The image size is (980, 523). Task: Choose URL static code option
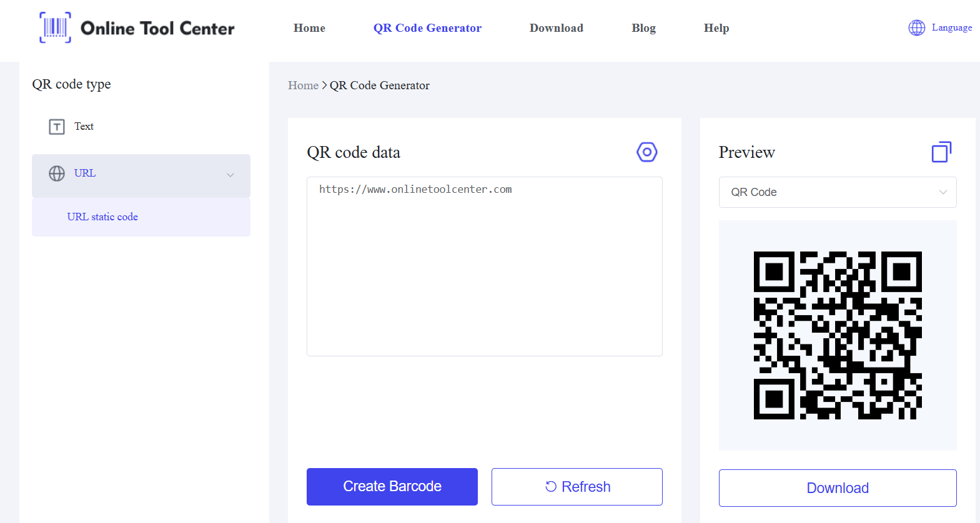click(141, 217)
